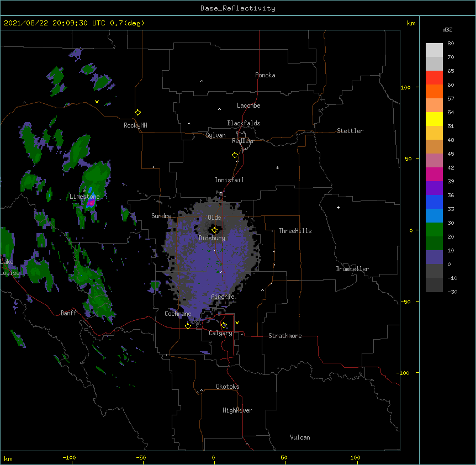Click the Okotoks label

pyautogui.click(x=228, y=387)
